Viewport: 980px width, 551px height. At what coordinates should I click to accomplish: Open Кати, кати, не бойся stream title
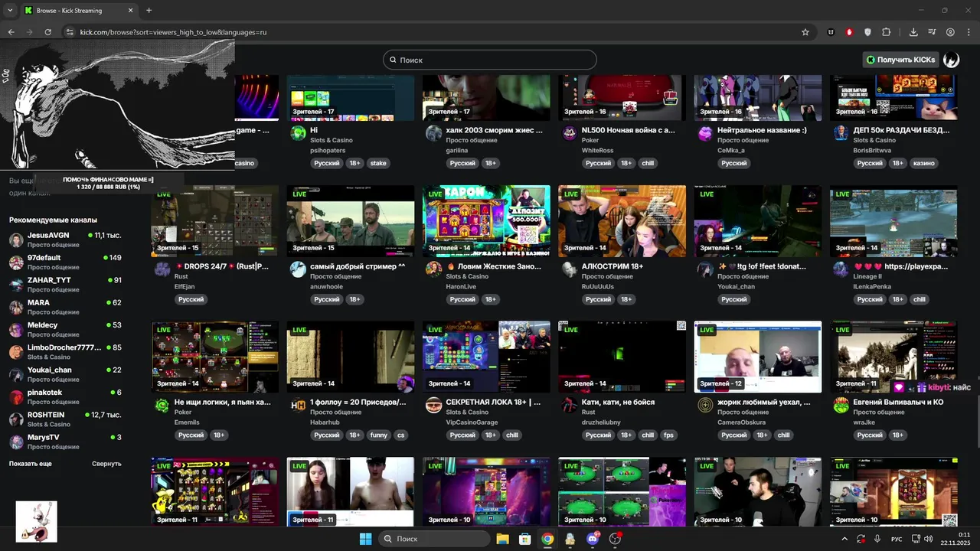pyautogui.click(x=618, y=402)
